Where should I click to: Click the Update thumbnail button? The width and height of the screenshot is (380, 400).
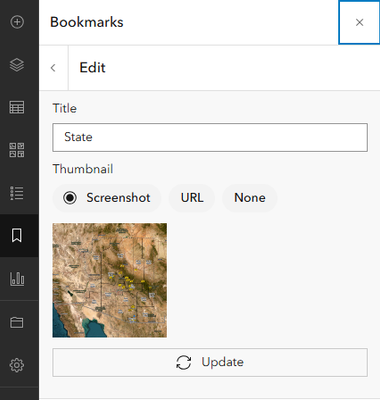210,362
